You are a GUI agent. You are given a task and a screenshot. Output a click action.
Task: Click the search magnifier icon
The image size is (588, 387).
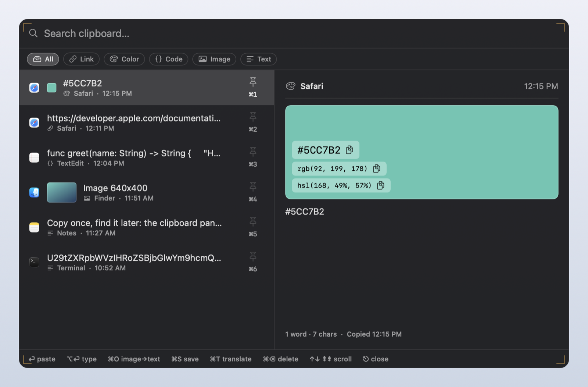point(33,33)
